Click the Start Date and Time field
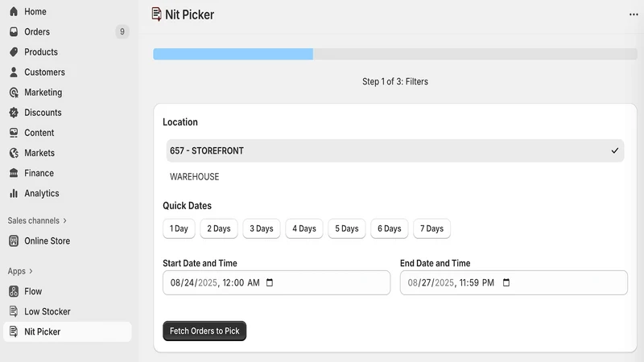This screenshot has height=362, width=644. 276,282
